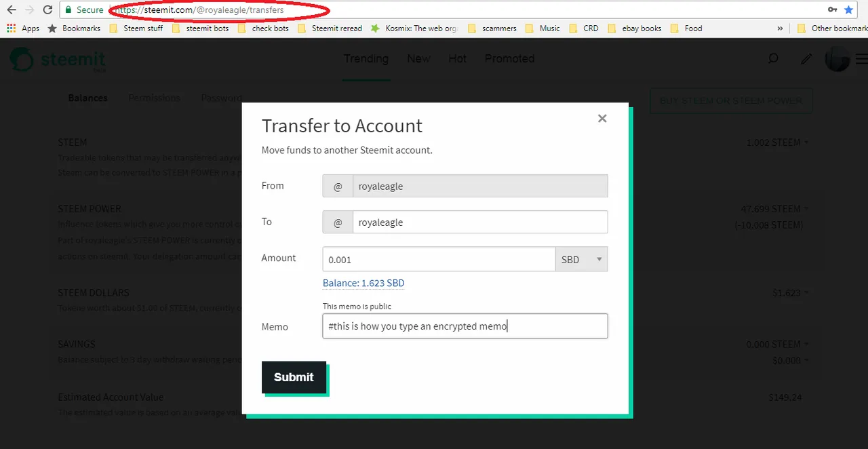
Task: Select the Balances wallet tab
Action: (x=87, y=98)
